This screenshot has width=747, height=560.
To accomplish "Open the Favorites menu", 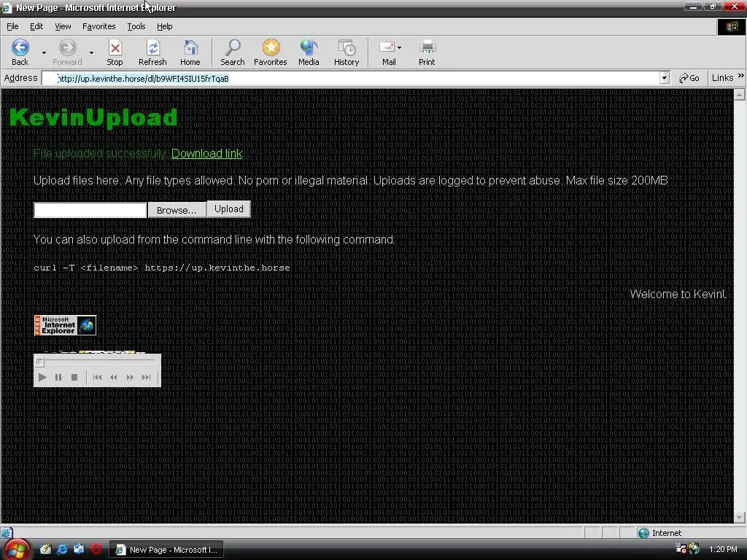I will point(98,26).
